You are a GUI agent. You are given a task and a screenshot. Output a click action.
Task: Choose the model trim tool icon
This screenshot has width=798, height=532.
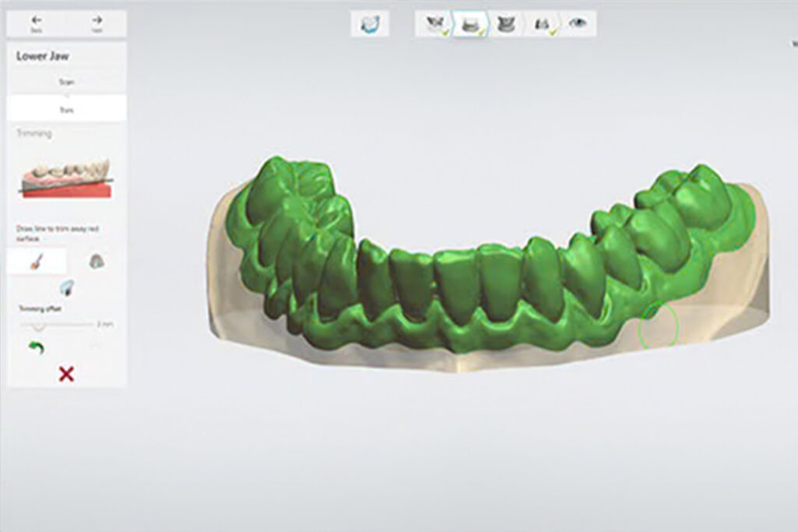click(95, 262)
